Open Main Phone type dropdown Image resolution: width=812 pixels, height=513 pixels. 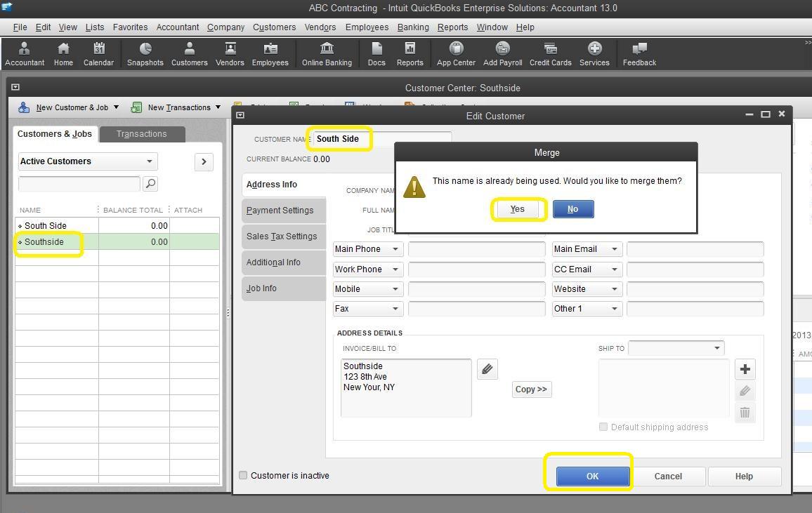coord(367,249)
